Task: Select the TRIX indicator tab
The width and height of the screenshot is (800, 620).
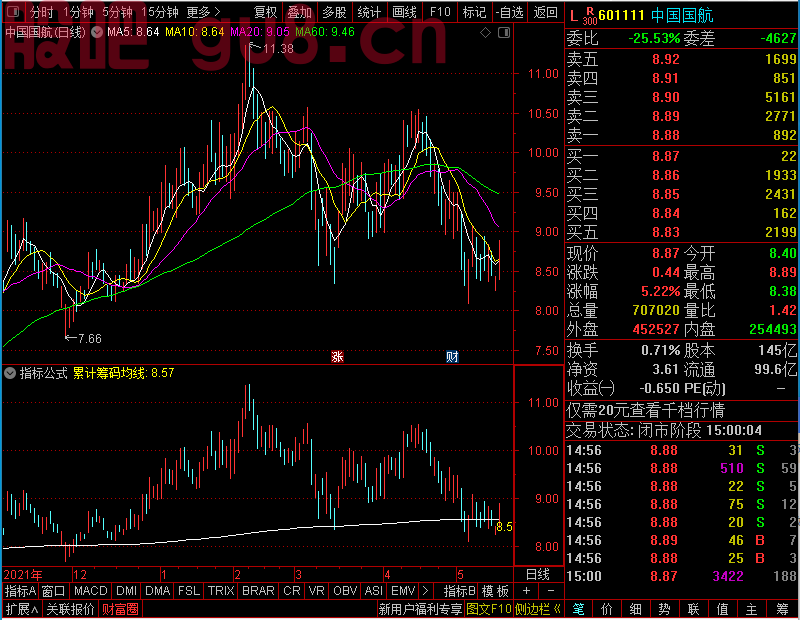Action: pos(221,591)
